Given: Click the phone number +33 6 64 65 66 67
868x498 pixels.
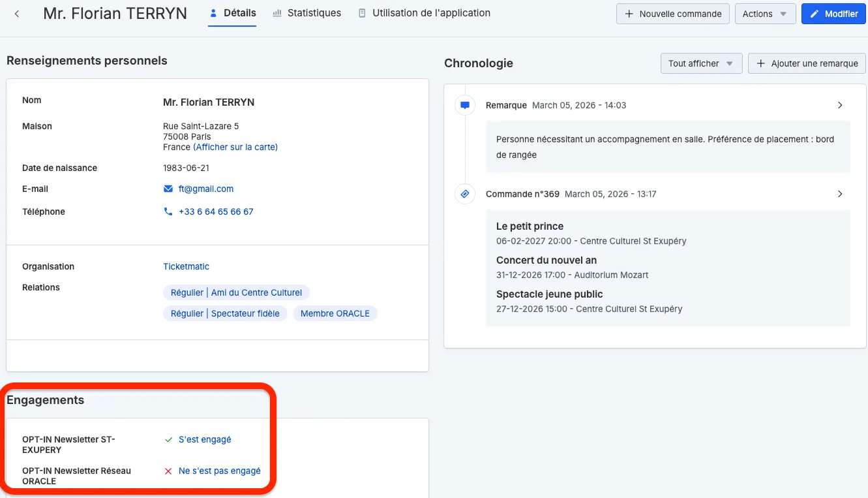Looking at the screenshot, I should pyautogui.click(x=216, y=212).
